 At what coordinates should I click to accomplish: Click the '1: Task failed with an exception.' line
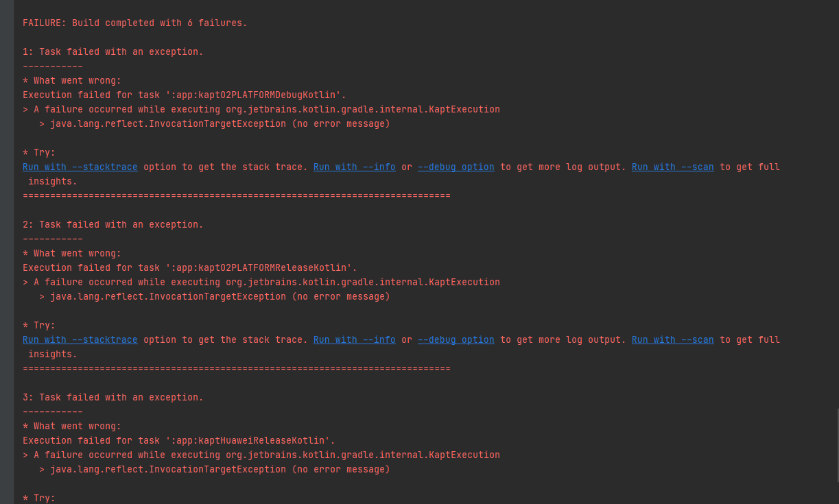pos(113,52)
